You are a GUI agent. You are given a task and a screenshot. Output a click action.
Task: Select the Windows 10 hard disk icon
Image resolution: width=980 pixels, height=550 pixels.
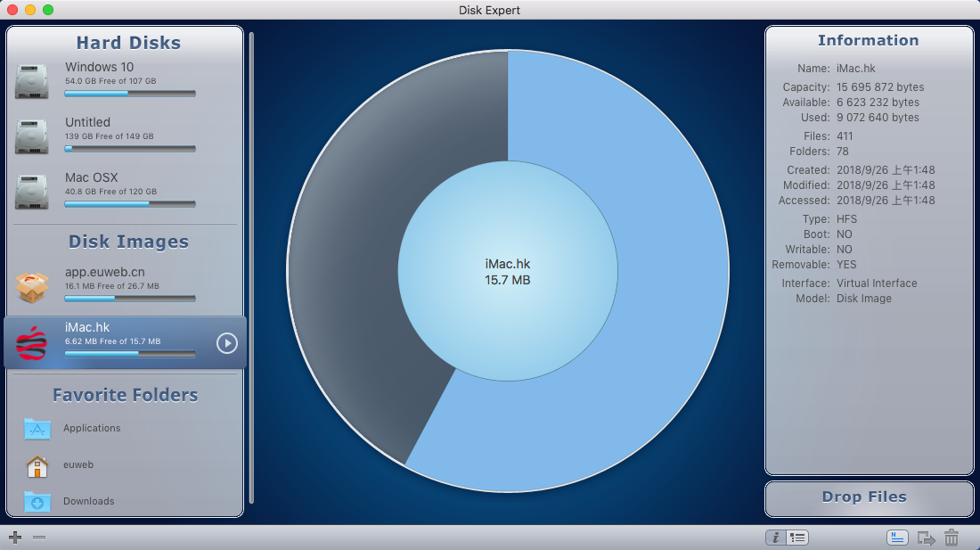tap(31, 80)
